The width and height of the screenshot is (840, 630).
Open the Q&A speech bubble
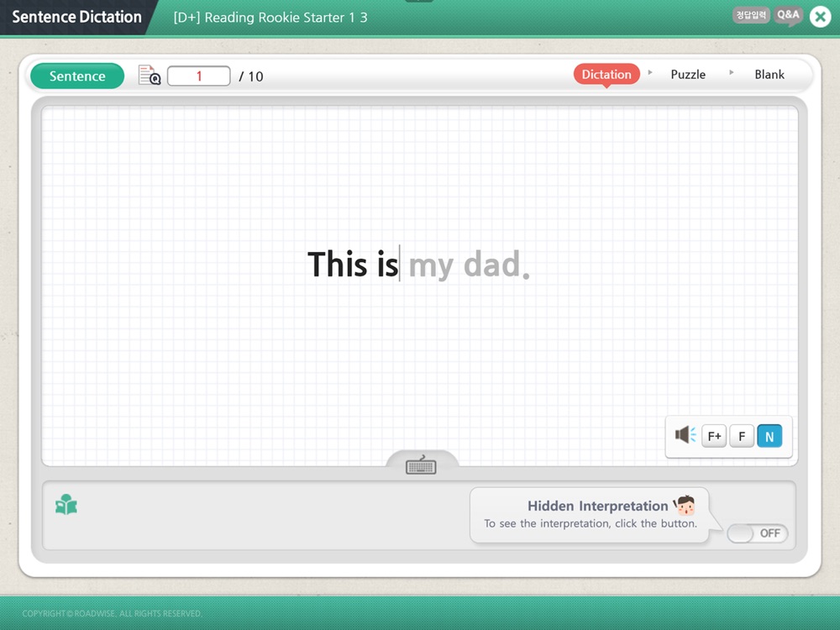pyautogui.click(x=789, y=15)
